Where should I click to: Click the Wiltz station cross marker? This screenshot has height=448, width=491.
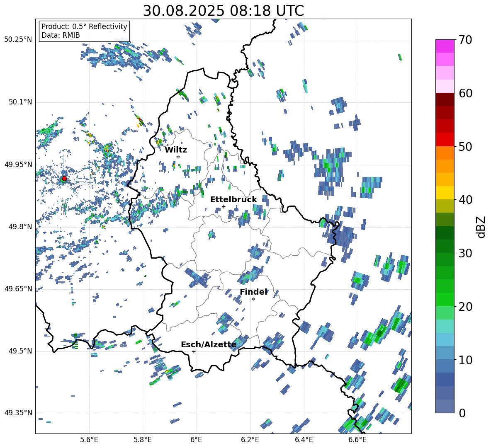(178, 157)
